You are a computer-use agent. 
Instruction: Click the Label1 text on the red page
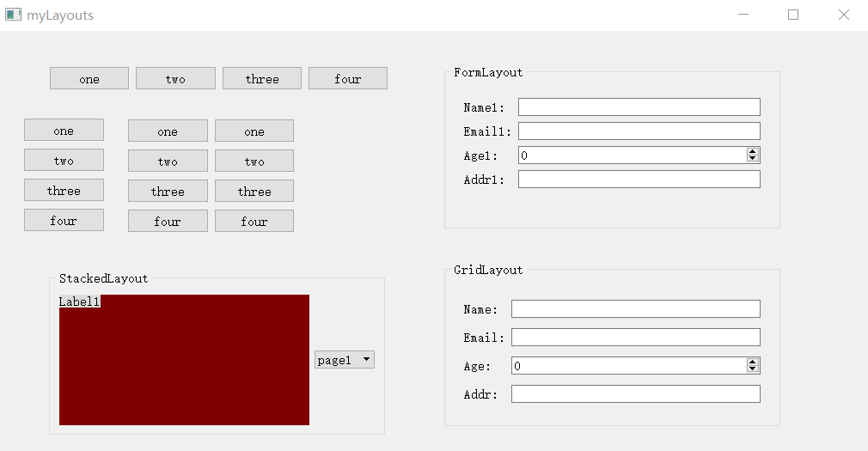coord(80,301)
